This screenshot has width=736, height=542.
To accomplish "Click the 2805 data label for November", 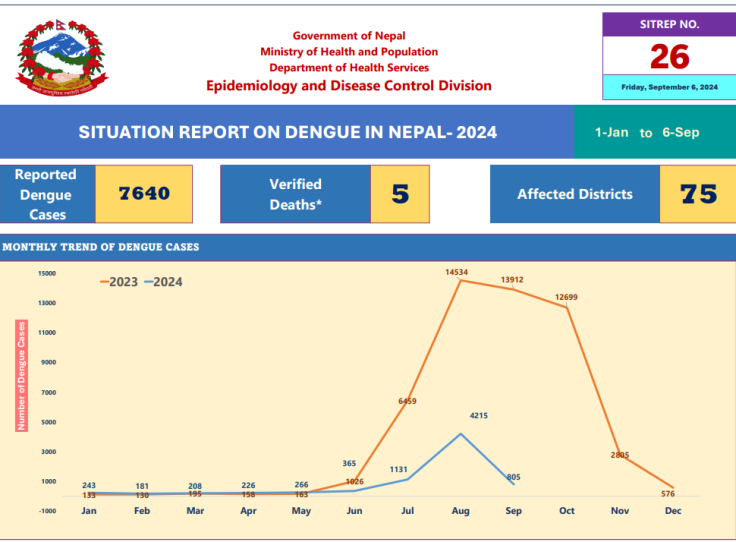I will [x=620, y=455].
